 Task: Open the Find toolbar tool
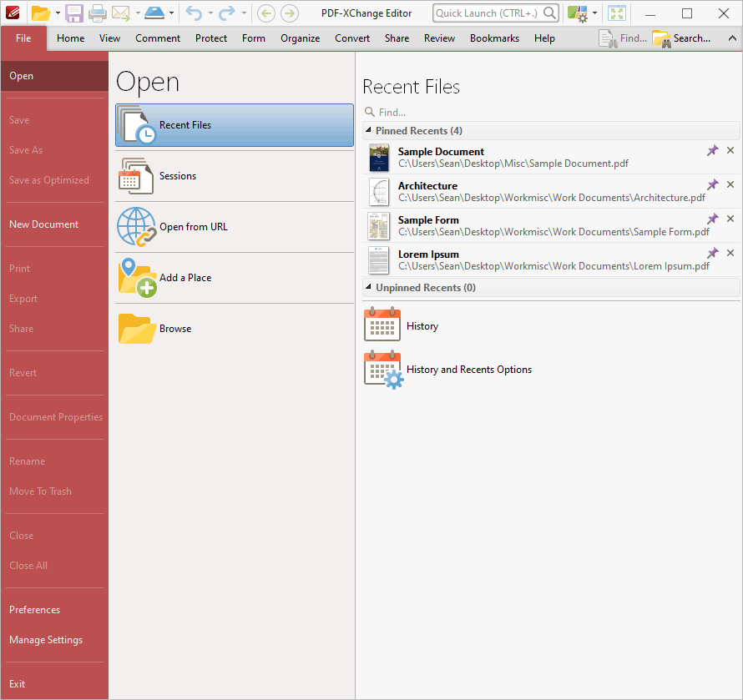tap(623, 38)
